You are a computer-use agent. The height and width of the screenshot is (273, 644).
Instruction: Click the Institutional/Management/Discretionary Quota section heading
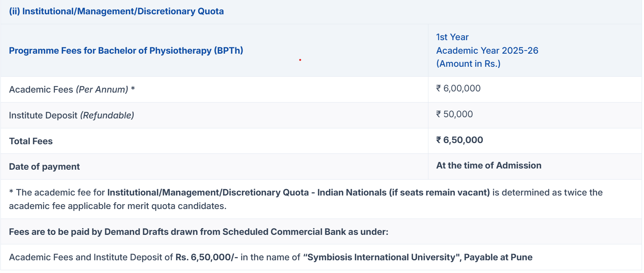[x=116, y=11]
